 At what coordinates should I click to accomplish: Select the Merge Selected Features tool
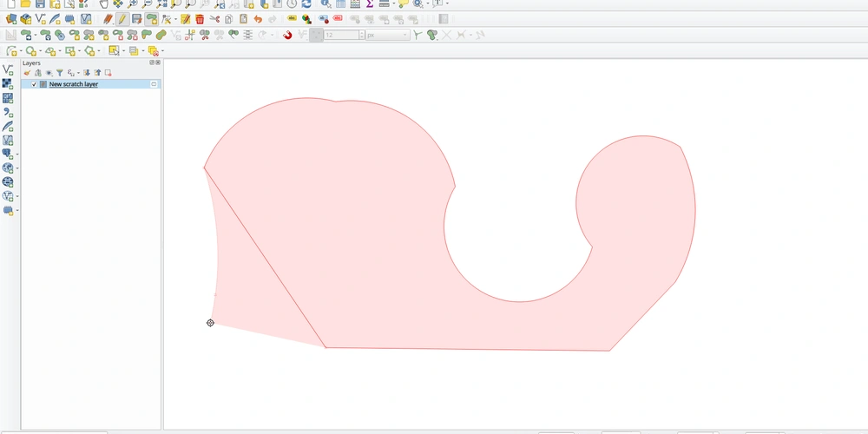point(233,35)
